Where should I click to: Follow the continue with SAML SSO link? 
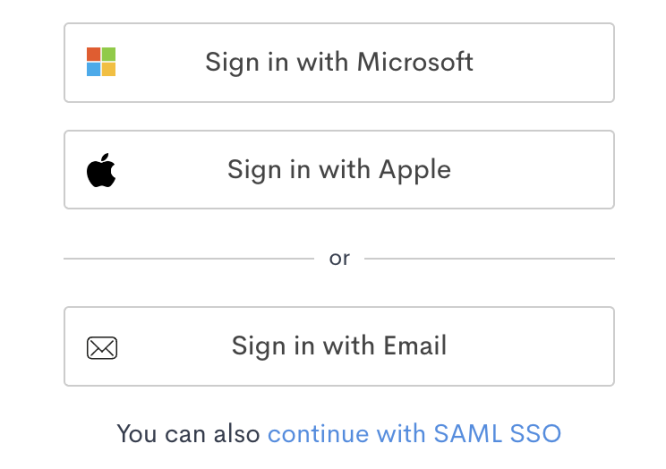tap(415, 434)
